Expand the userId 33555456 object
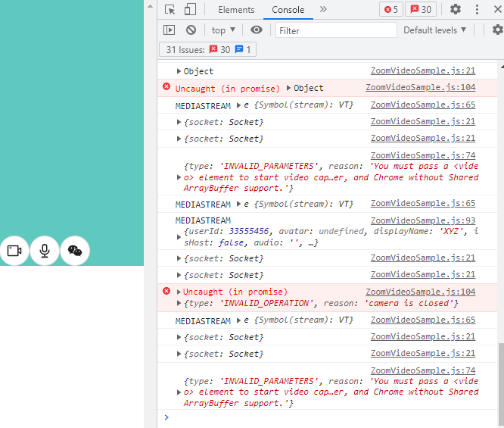This screenshot has width=504, height=428. pyautogui.click(x=179, y=237)
